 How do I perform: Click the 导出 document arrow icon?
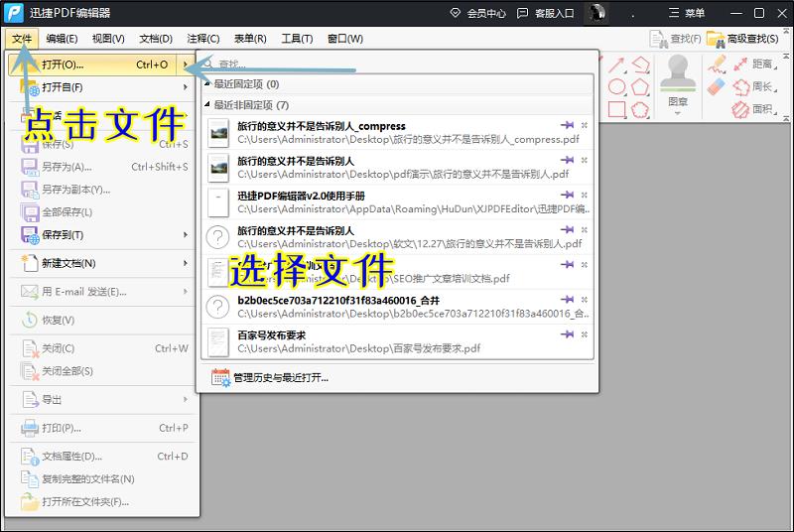(30, 399)
